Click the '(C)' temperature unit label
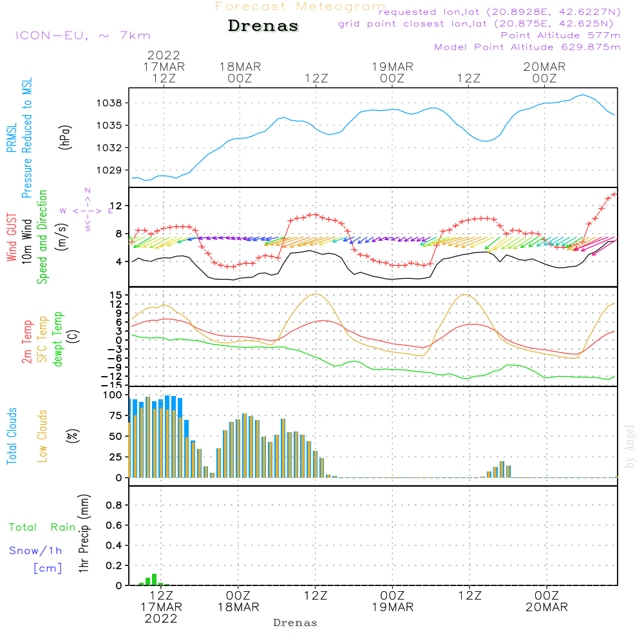644x644 pixels. [x=74, y=336]
